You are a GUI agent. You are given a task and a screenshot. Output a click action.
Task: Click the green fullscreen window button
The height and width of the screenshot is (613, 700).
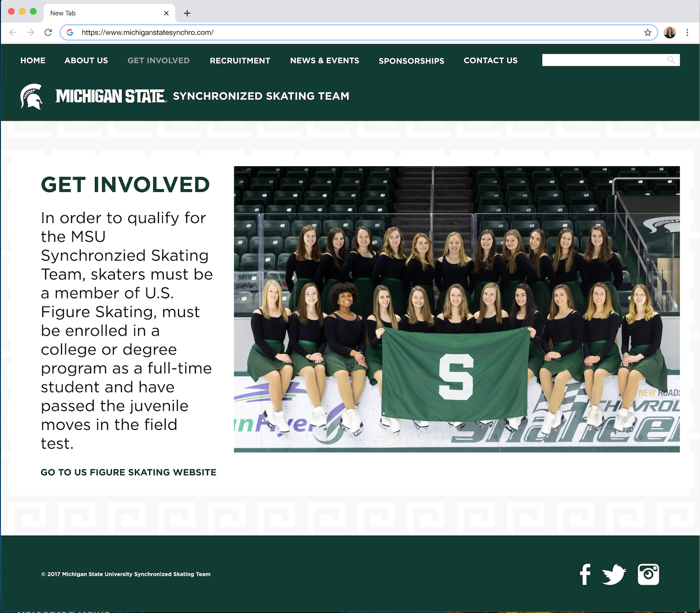pyautogui.click(x=33, y=12)
